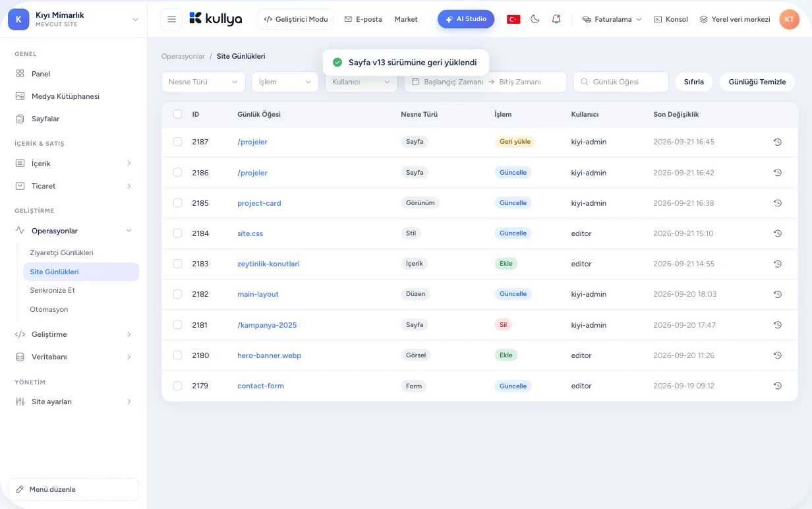Screen dimensions: 812x509
Task: Open history icon for contact-form row
Action: point(778,386)
